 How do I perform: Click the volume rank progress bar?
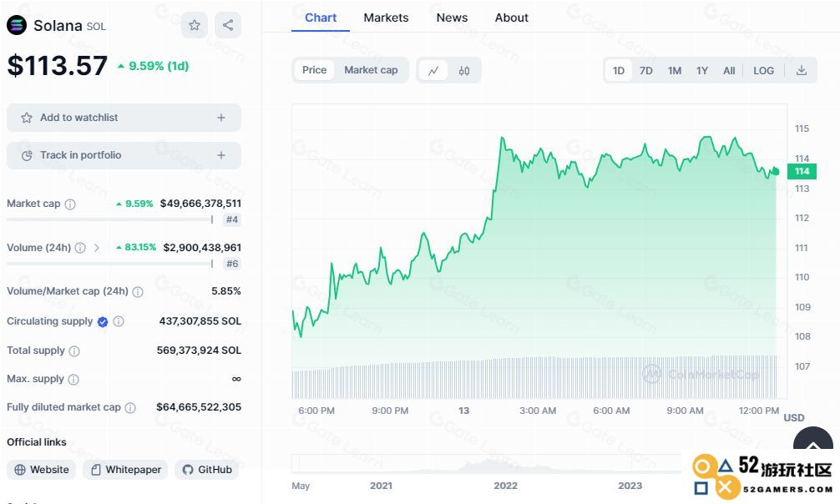[x=110, y=264]
